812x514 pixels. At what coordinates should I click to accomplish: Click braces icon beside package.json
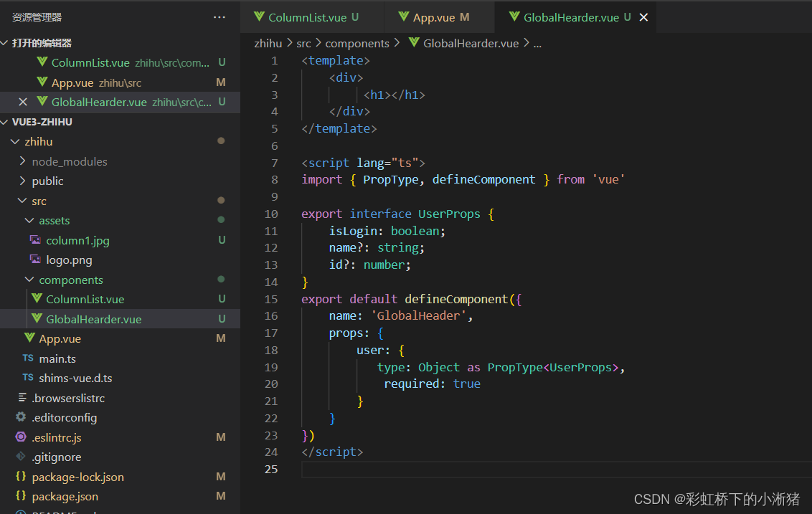tap(21, 496)
